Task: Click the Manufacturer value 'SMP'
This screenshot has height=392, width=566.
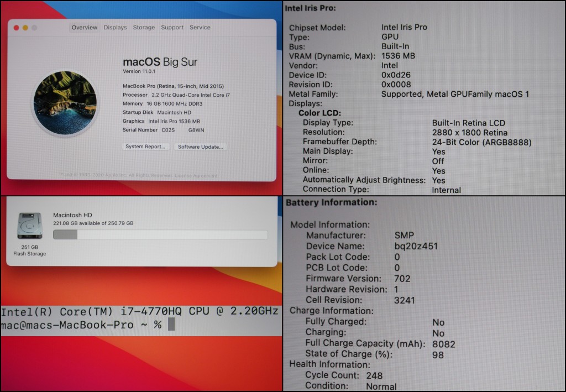Action: 404,236
